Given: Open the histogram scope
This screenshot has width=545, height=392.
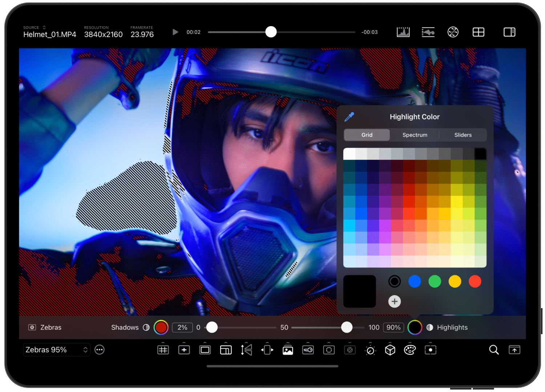Looking at the screenshot, I should point(403,32).
